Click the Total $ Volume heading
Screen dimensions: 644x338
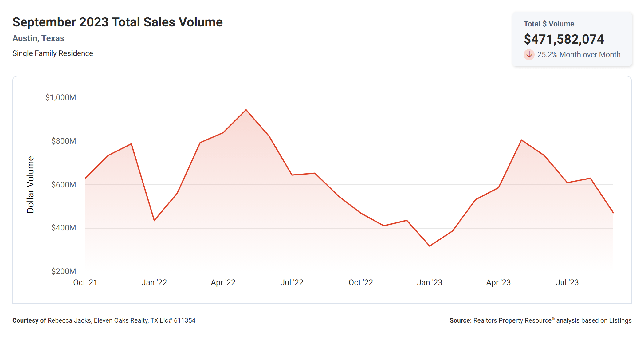pyautogui.click(x=549, y=24)
